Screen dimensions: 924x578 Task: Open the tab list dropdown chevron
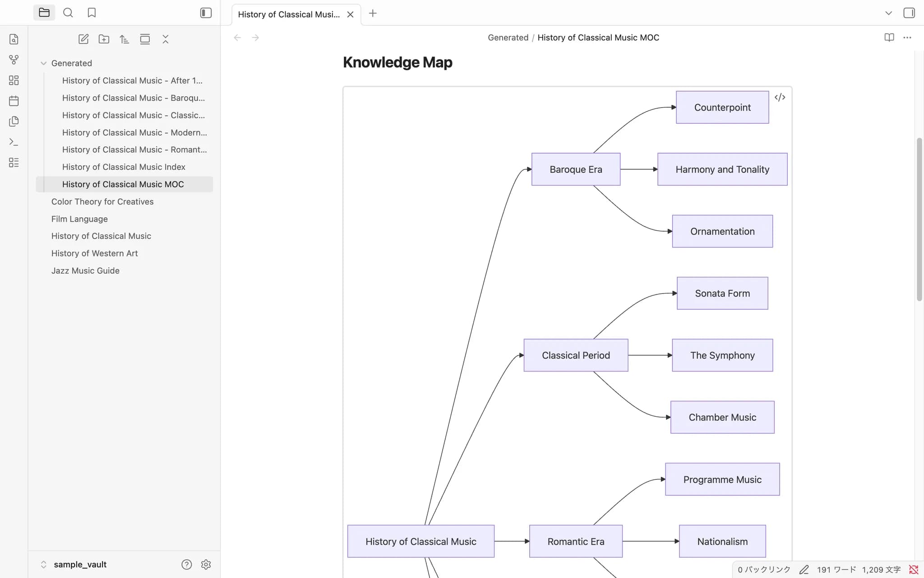(x=888, y=13)
